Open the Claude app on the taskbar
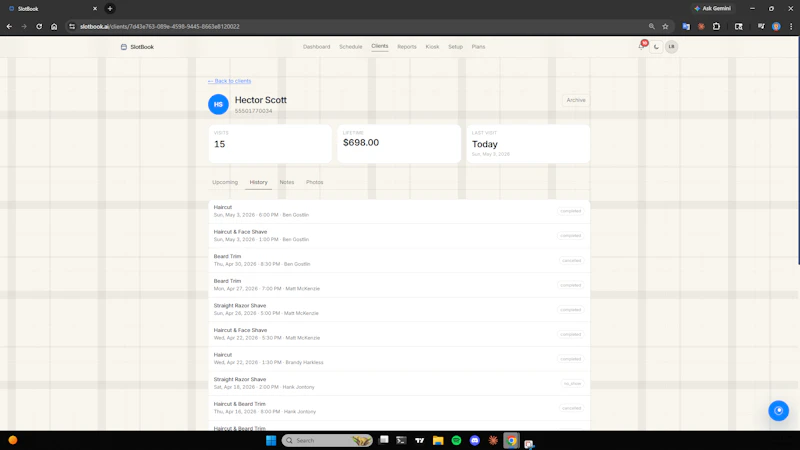Viewport: 800px width, 450px height. click(x=493, y=440)
